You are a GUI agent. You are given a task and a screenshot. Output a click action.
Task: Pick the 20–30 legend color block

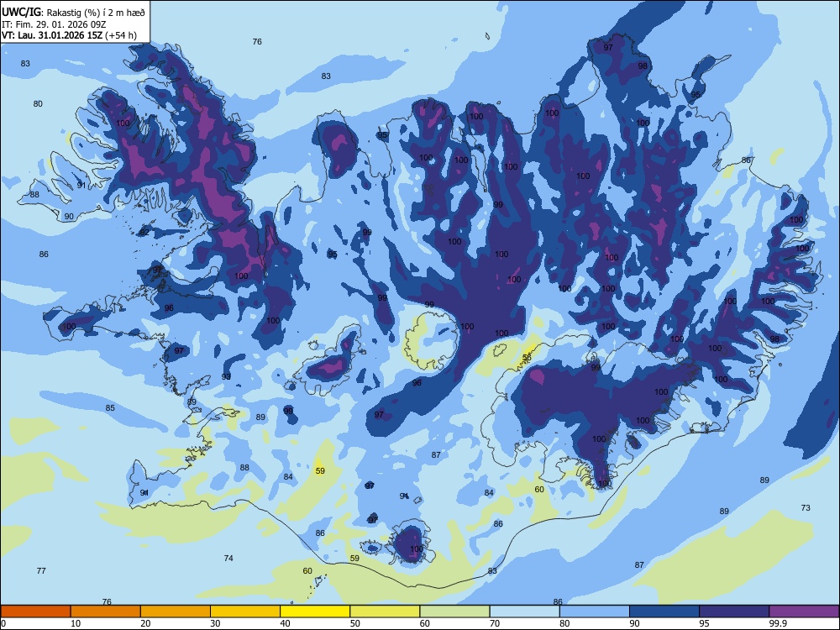click(x=176, y=612)
